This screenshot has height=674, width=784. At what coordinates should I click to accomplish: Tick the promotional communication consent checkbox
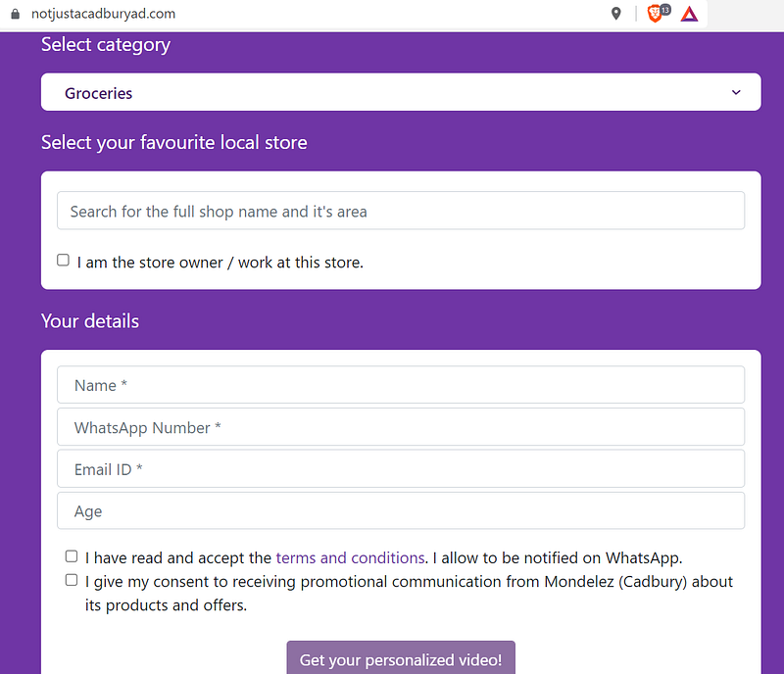[72, 580]
